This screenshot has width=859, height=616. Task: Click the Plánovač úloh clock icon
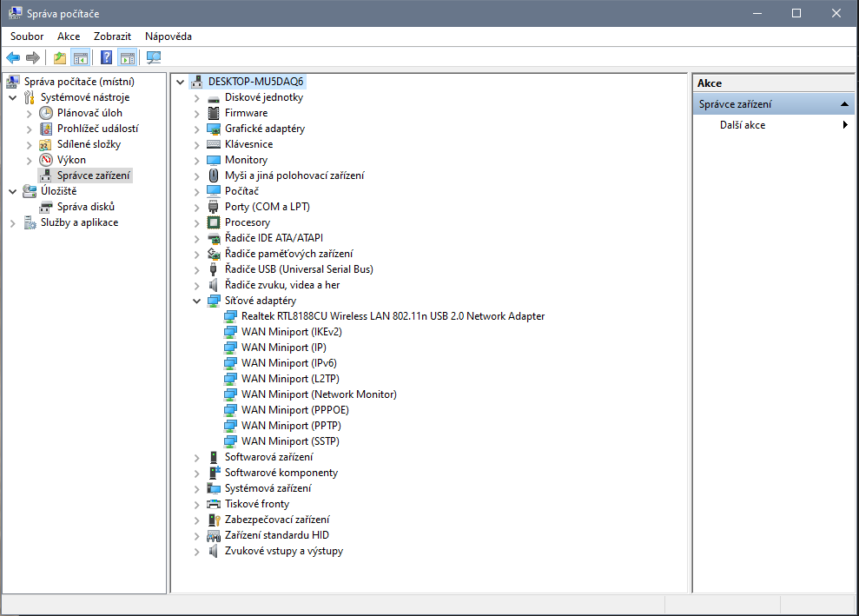coord(45,113)
